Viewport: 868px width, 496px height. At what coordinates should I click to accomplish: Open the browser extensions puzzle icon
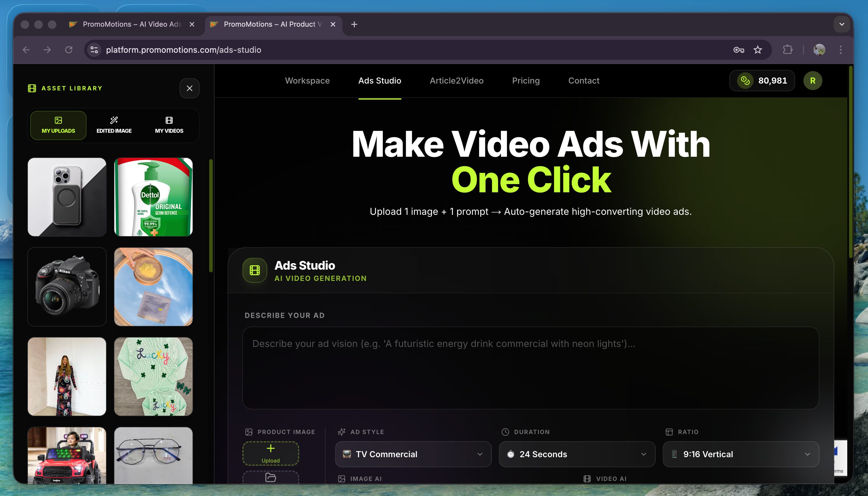pos(787,50)
